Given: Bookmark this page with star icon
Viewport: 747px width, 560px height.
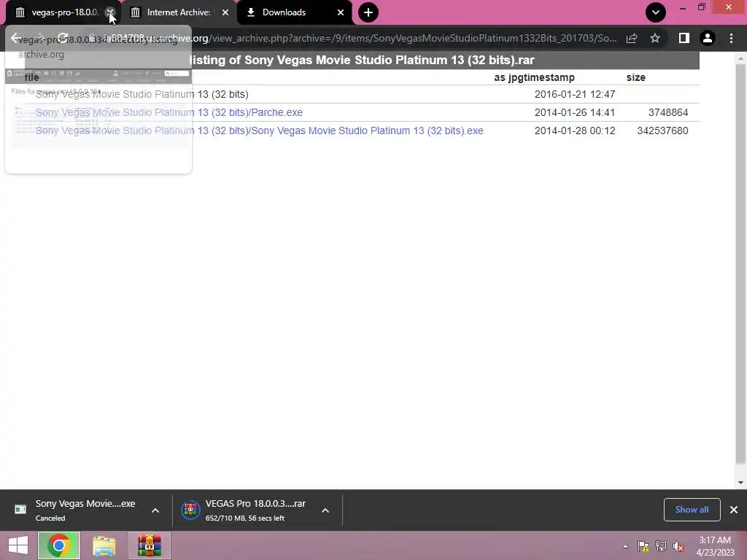Looking at the screenshot, I should pos(655,38).
